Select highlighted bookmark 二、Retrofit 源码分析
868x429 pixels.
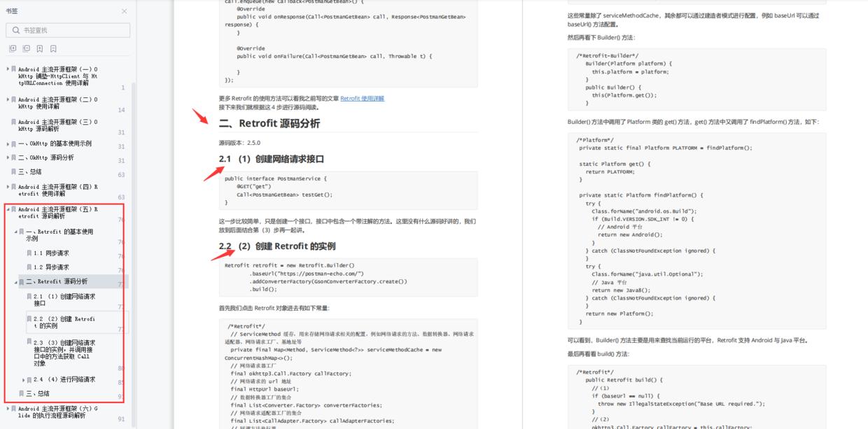coord(57,281)
